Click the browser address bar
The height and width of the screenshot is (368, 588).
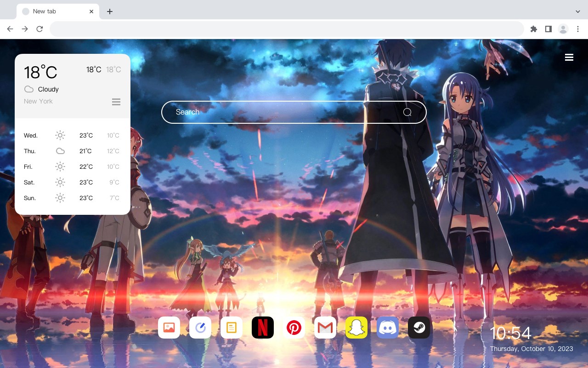click(287, 29)
